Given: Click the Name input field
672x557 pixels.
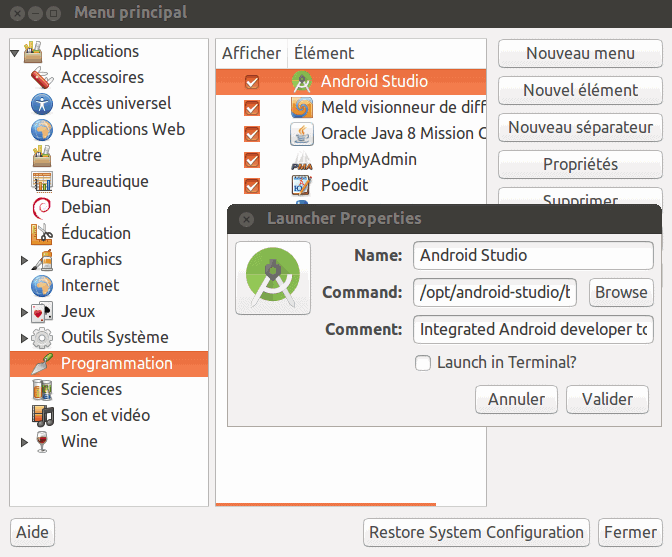Looking at the screenshot, I should pos(533,256).
